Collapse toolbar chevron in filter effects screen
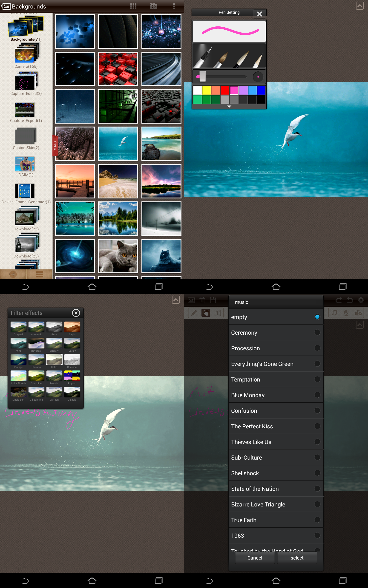Viewport: 368px width, 588px height. [175, 300]
